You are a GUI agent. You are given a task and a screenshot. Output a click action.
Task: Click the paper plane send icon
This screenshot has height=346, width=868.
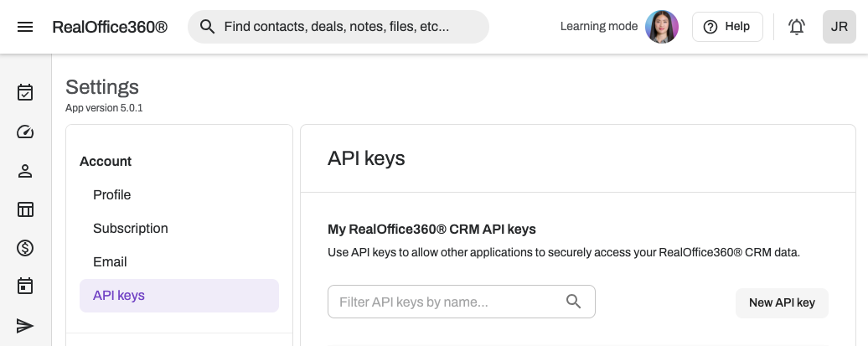25,326
